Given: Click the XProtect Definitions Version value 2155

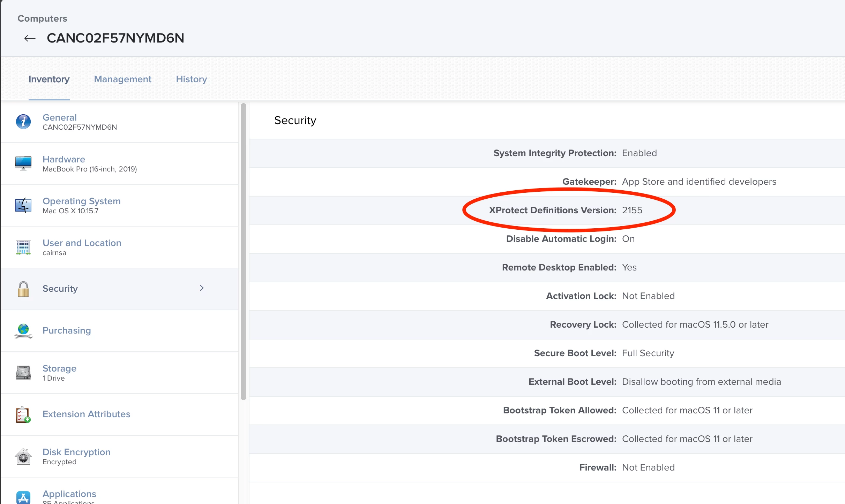Looking at the screenshot, I should click(x=632, y=210).
